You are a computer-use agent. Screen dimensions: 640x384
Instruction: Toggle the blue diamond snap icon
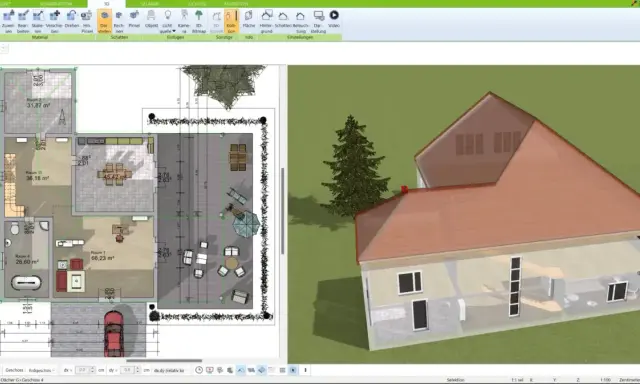[x=261, y=370]
